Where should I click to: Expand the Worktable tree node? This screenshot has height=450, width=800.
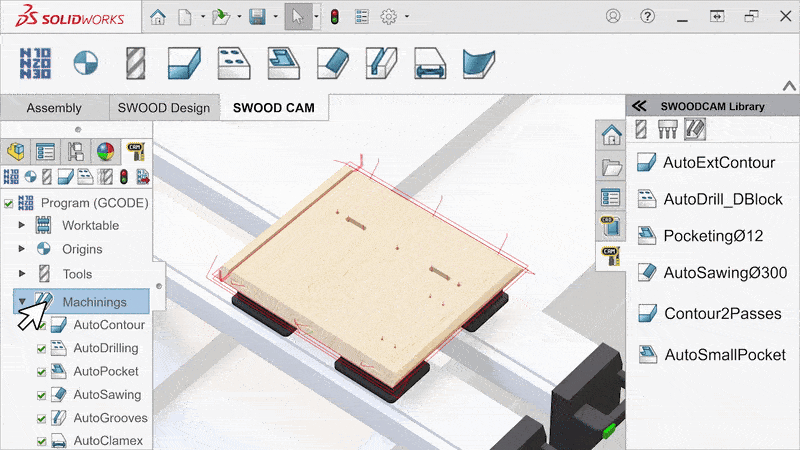point(21,225)
